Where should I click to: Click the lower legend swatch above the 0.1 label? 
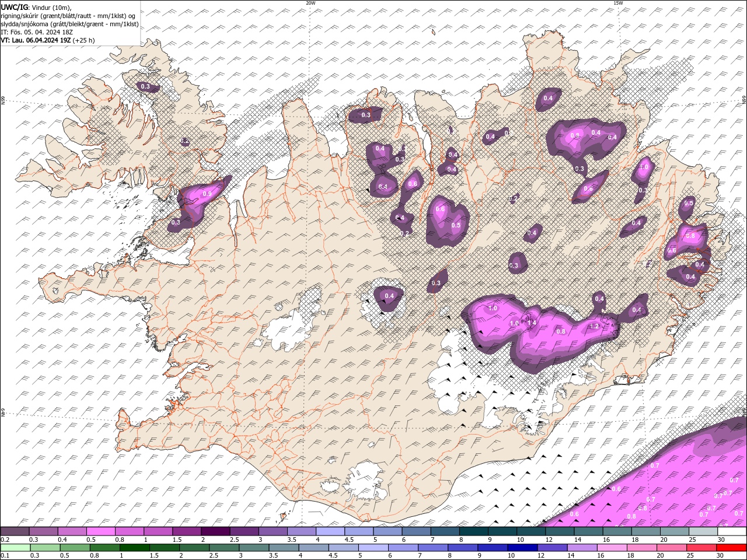click(x=15, y=548)
